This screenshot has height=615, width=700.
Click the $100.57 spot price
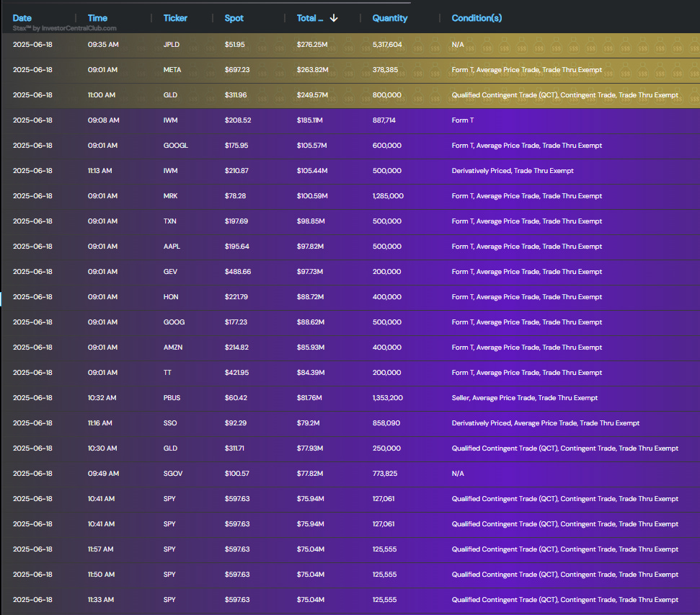tap(236, 474)
